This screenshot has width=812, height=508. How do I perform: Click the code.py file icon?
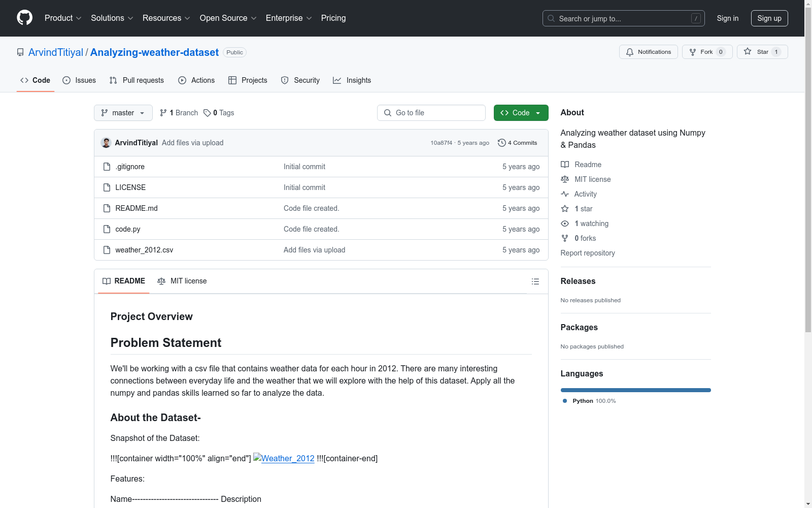[x=107, y=229]
